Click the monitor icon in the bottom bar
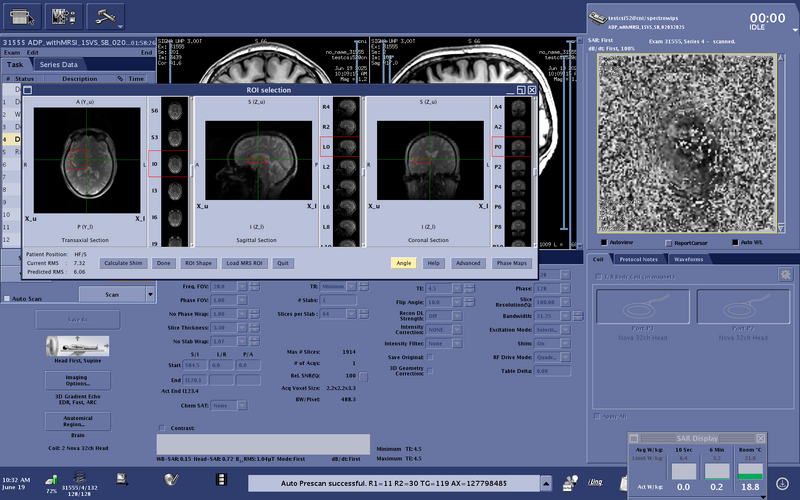Image resolution: width=800 pixels, height=500 pixels. 122,479
